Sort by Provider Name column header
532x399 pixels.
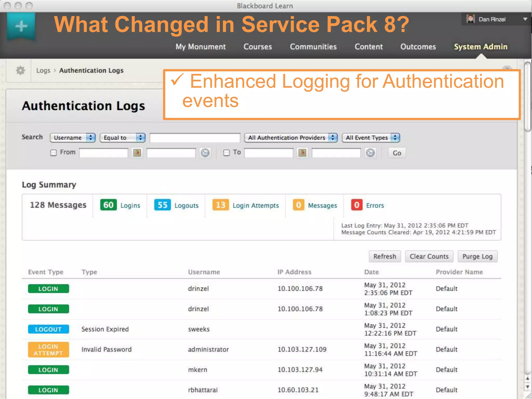coord(459,272)
